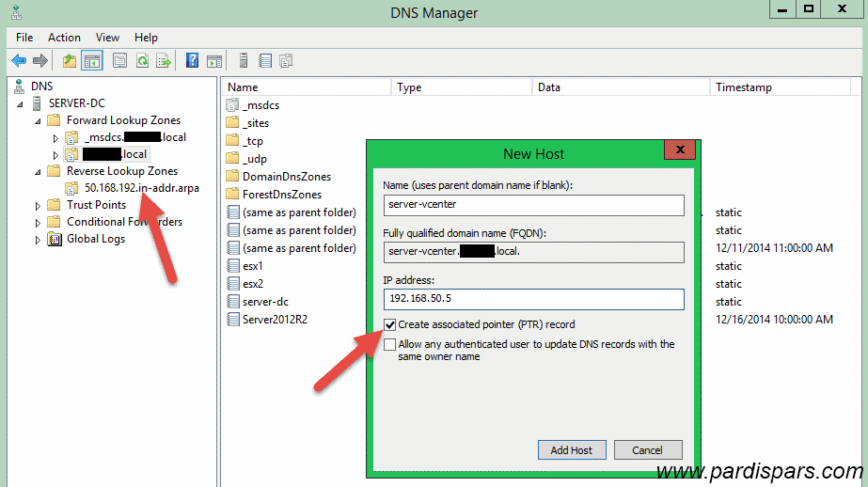Click the Back arrow toolbar icon
The image size is (868, 487).
(x=19, y=61)
